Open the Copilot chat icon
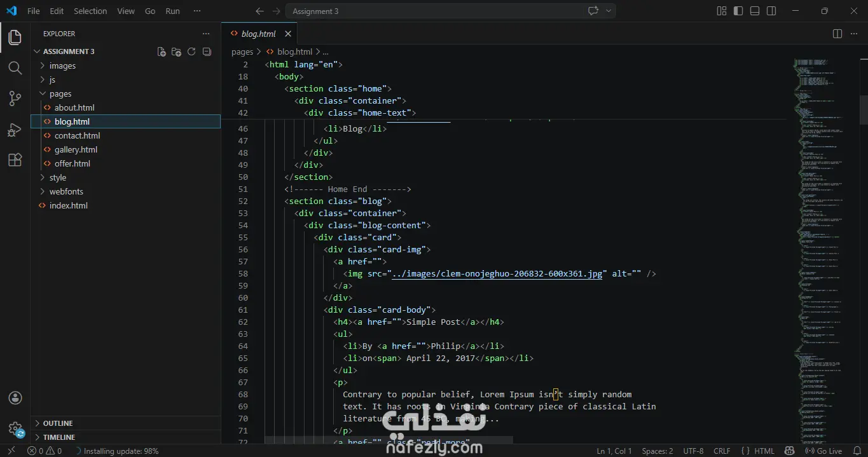This screenshot has height=457, width=868. pyautogui.click(x=594, y=11)
